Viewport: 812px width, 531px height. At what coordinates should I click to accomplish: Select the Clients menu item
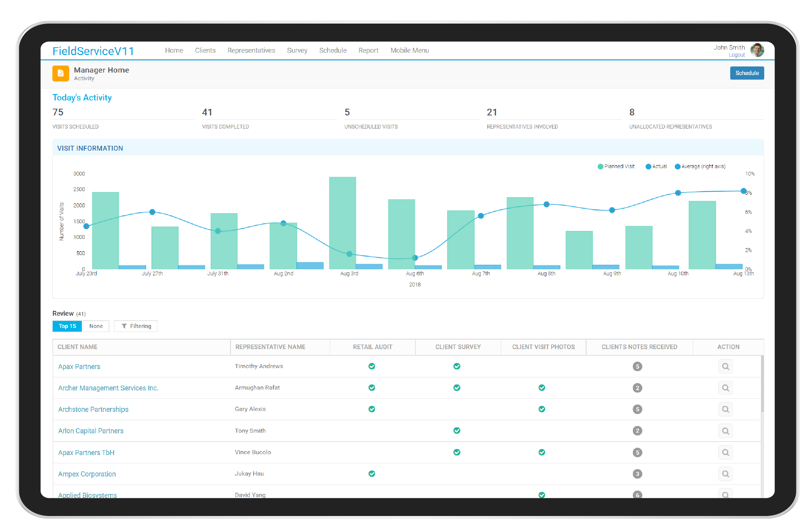[205, 50]
